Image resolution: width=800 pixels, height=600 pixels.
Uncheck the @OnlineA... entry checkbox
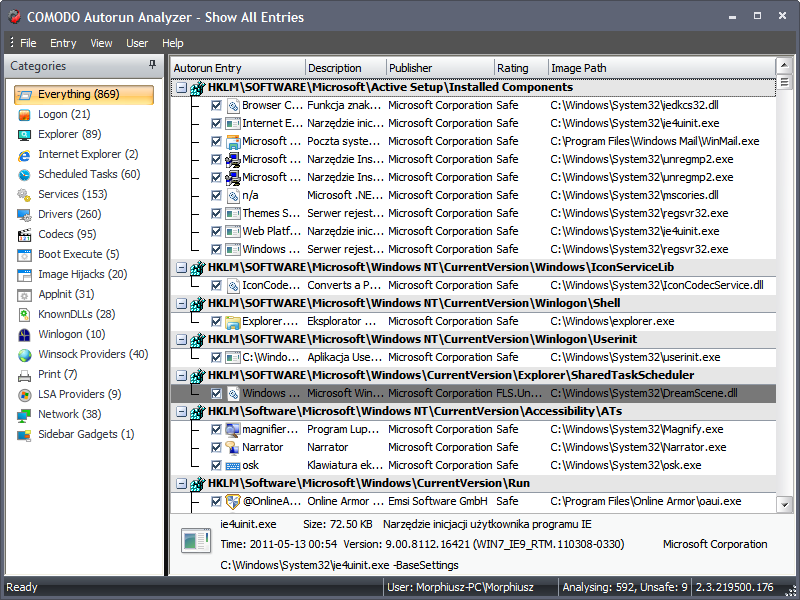216,502
